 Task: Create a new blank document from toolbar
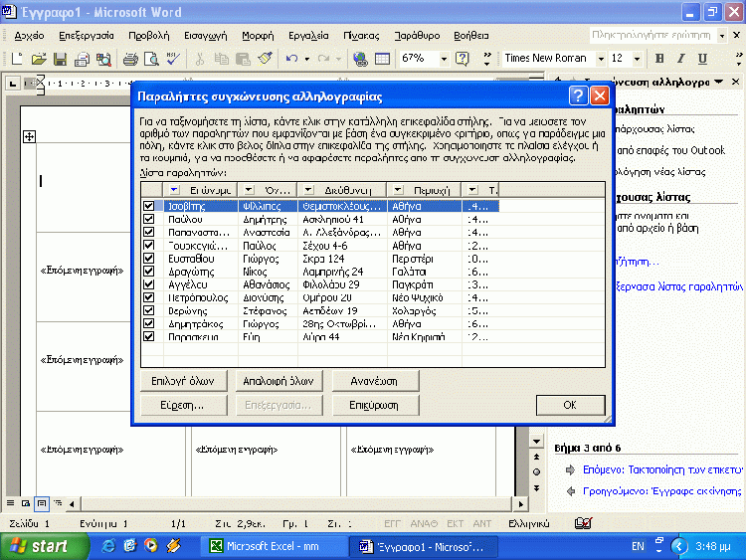click(x=17, y=59)
